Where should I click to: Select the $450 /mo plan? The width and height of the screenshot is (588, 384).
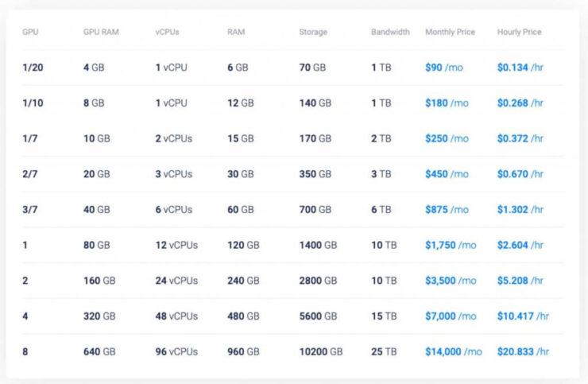point(447,174)
